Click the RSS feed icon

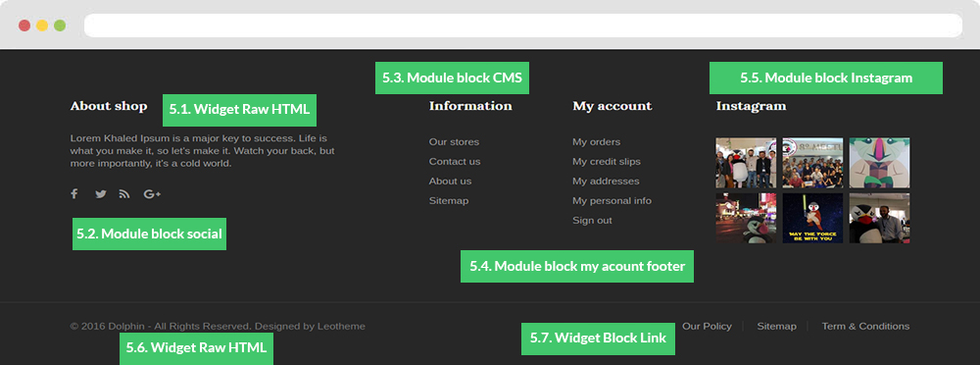[124, 194]
